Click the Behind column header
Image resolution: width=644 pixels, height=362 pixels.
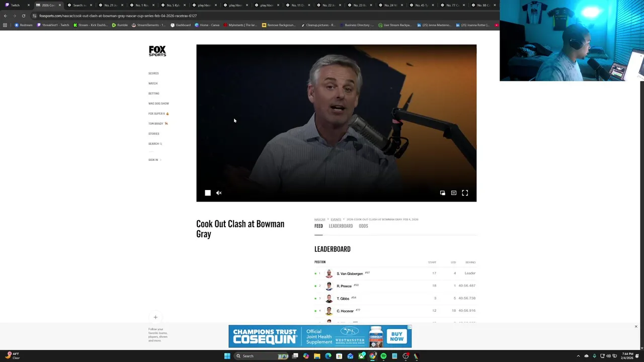click(470, 262)
